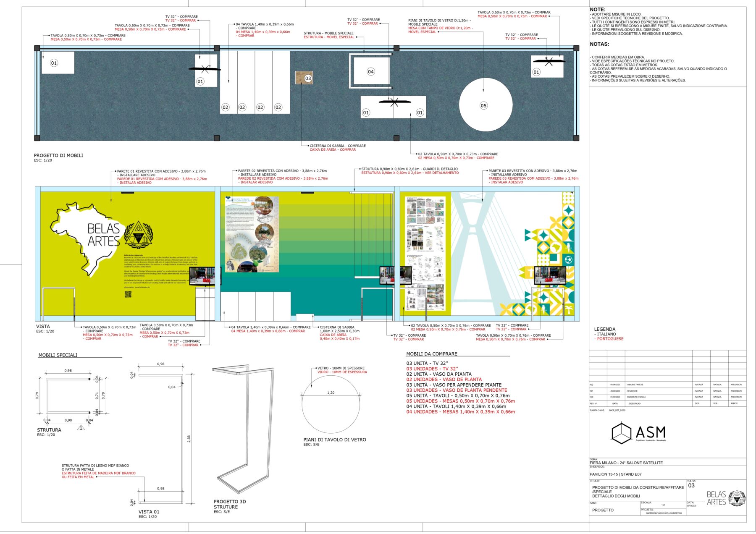
Task: Click '05 UNITÀ - TAVOLI - 0,50m X 0,70m' line
Action: [x=458, y=395]
